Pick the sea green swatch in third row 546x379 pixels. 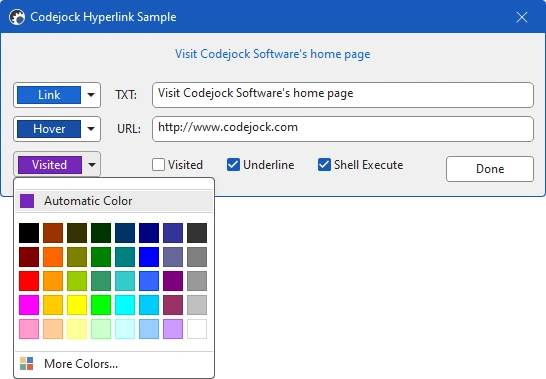tap(101, 281)
